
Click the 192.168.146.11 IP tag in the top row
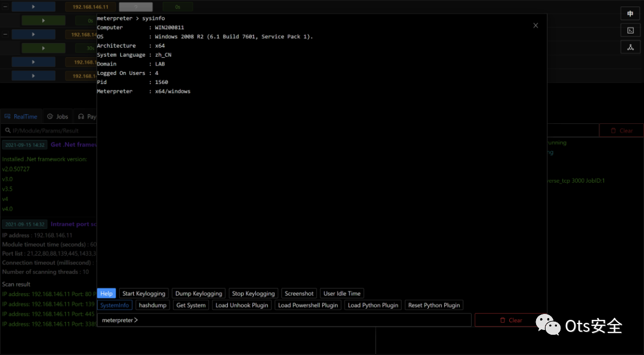click(91, 7)
